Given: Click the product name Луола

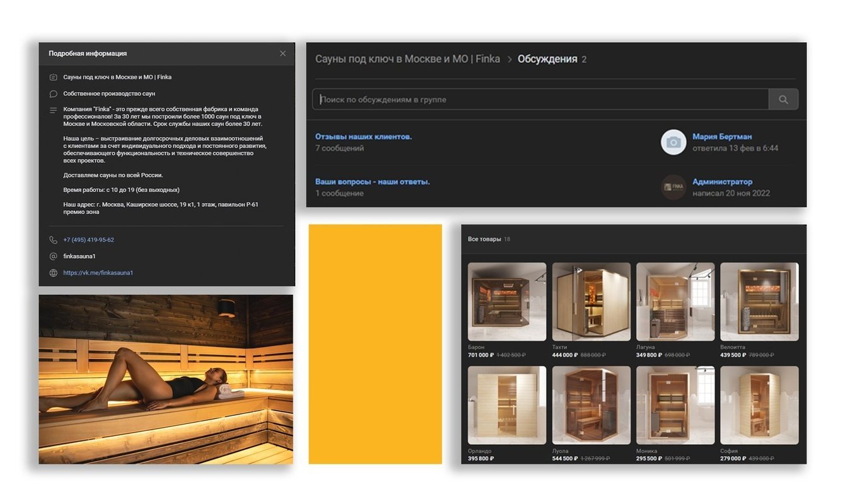Looking at the screenshot, I should click(560, 451).
